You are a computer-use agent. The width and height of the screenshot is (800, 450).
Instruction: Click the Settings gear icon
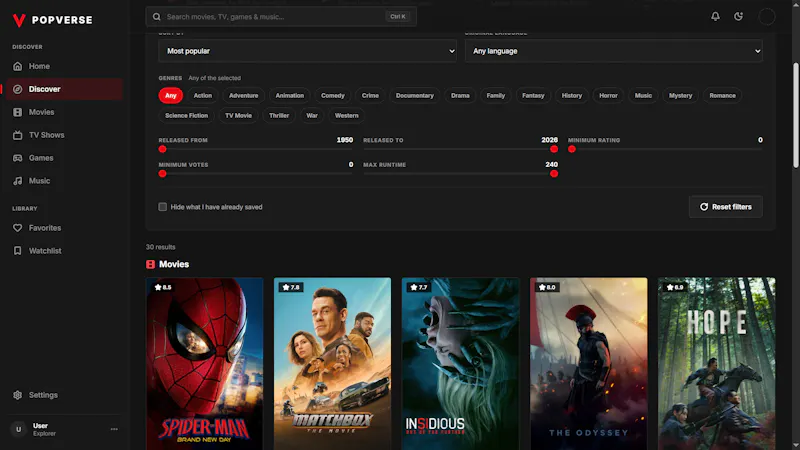[17, 395]
